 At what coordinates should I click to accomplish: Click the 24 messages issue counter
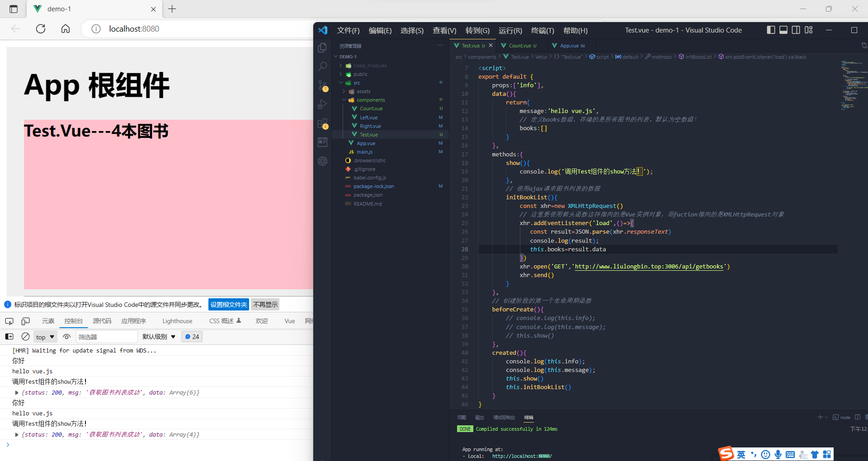click(x=192, y=337)
